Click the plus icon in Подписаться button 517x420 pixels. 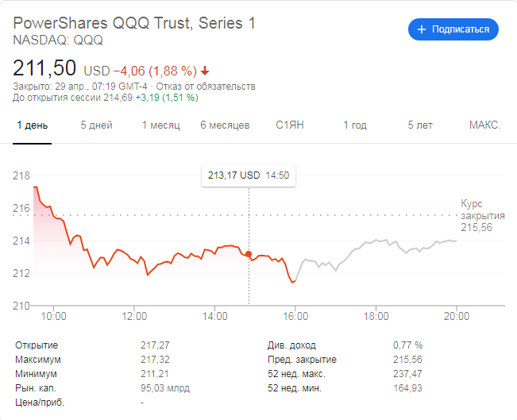[x=421, y=29]
